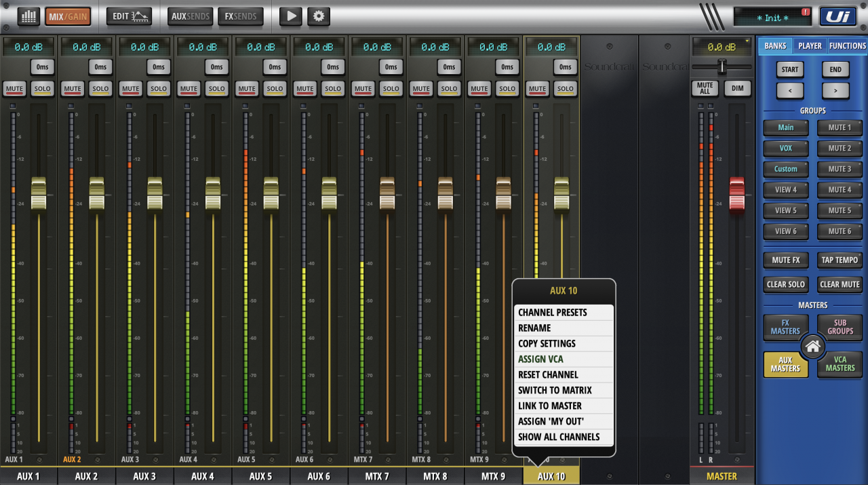The width and height of the screenshot is (868, 485).
Task: Click the MTX 8 fader handle
Action: (x=445, y=194)
